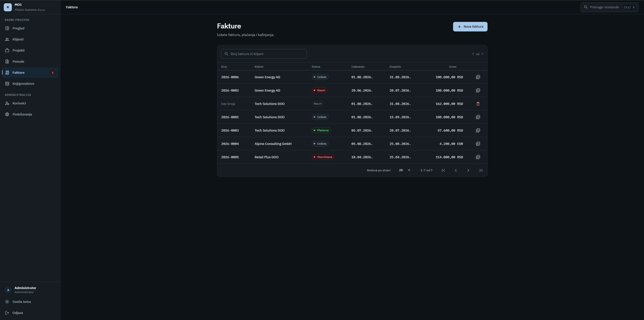Sort table by the Dospeće column header
This screenshot has width=644, height=320.
click(395, 67)
